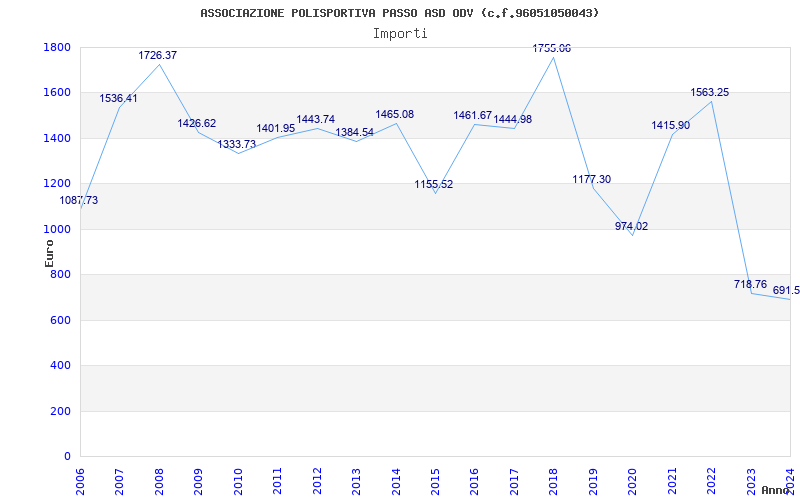Select the 1200 y-axis tick label
The width and height of the screenshot is (800, 500).
coord(57,184)
